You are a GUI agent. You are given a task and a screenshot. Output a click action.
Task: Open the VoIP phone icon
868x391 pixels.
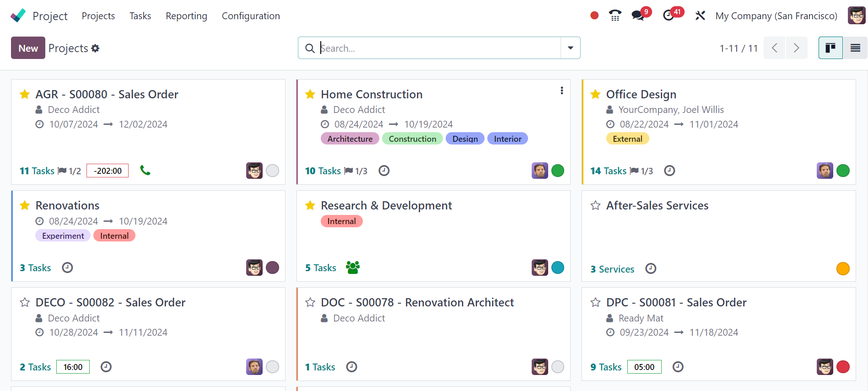tap(615, 16)
